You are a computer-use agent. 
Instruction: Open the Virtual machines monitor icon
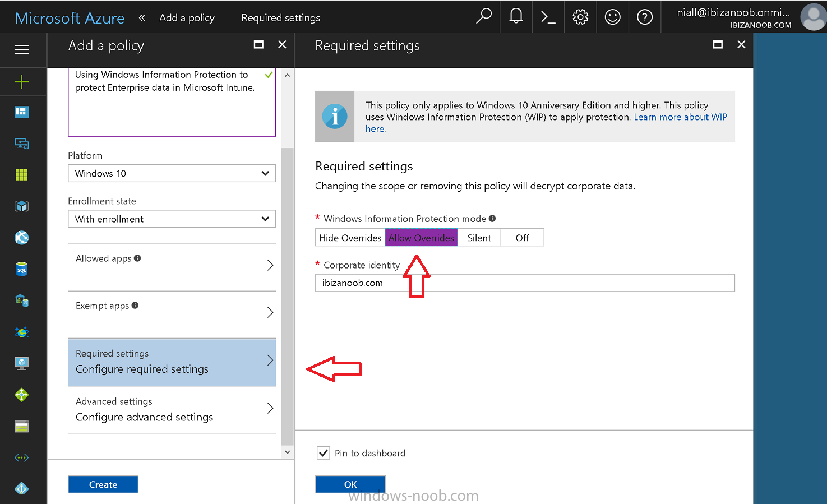pos(21,363)
